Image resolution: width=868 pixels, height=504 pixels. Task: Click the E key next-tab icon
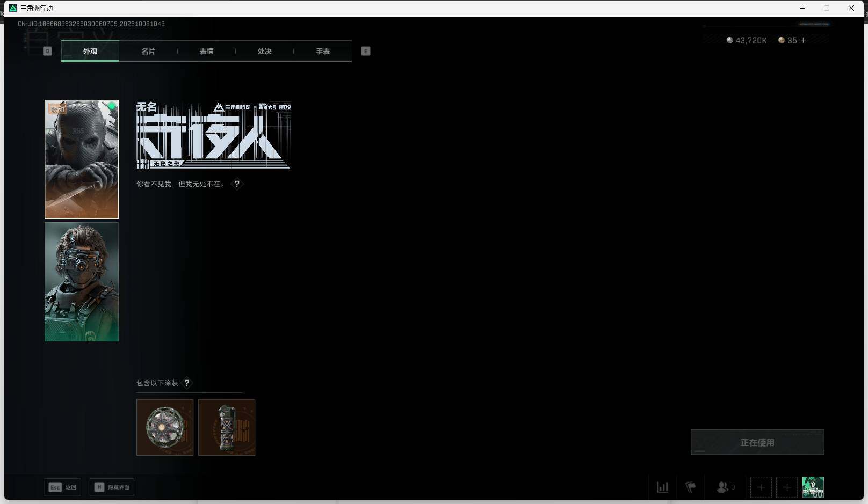click(x=366, y=51)
